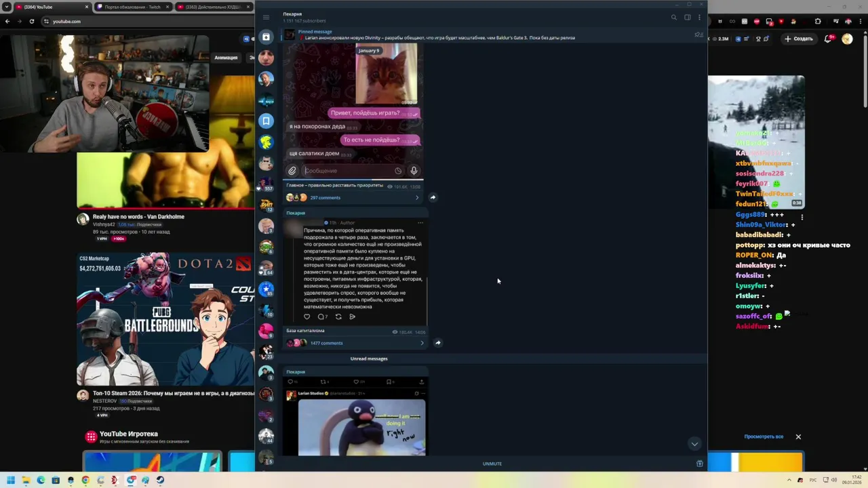Image resolution: width=868 pixels, height=488 pixels.
Task: Toggle the Telegram side info panel
Action: coord(687,17)
